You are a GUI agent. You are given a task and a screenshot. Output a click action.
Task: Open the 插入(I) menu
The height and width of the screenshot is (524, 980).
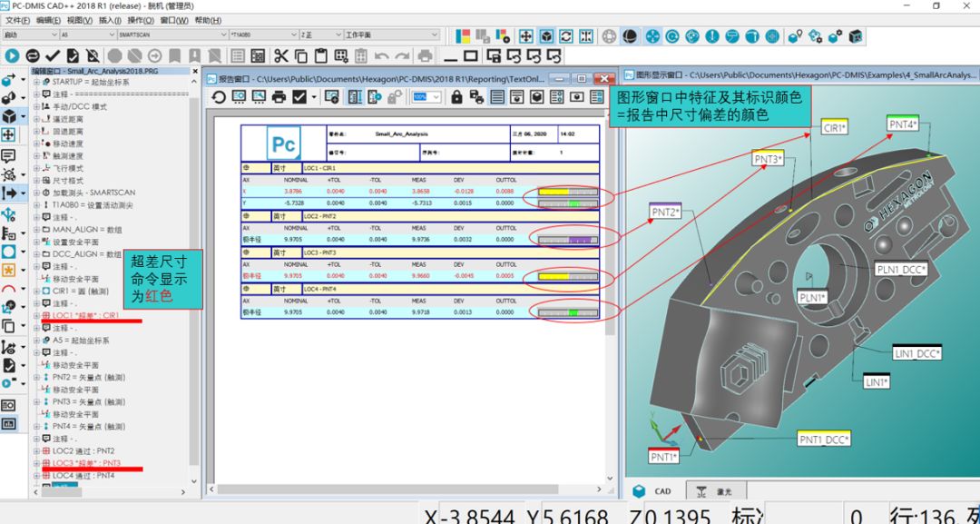click(x=110, y=21)
